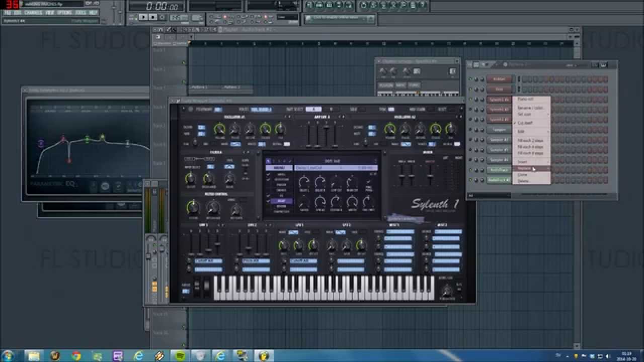
Task: Open the Edit submenu in context menu
Action: click(x=532, y=131)
